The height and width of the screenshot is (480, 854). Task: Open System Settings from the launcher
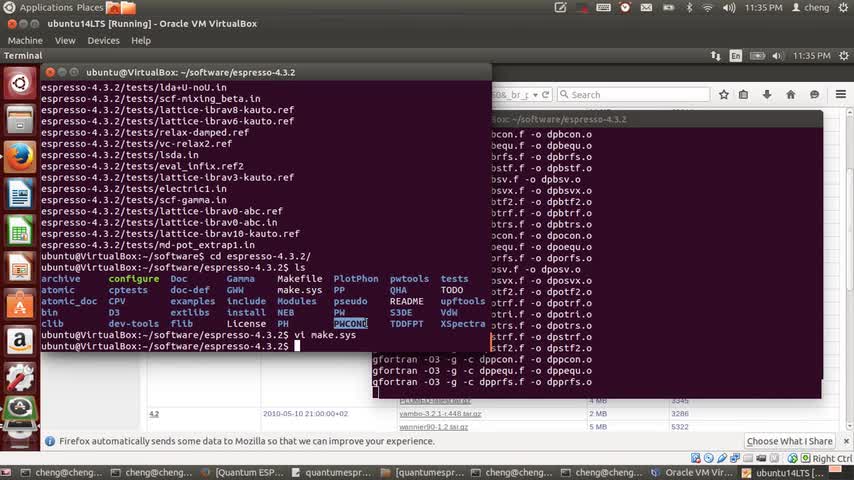(x=20, y=378)
